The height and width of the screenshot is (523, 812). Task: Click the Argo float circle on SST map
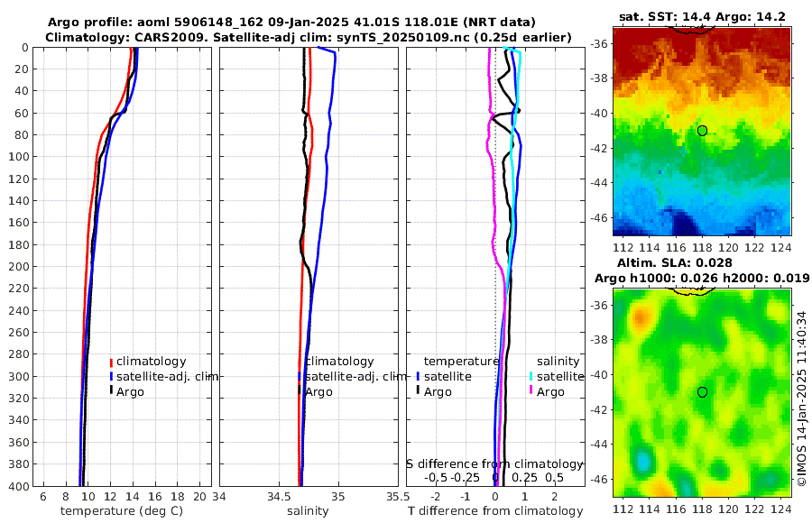tap(702, 131)
